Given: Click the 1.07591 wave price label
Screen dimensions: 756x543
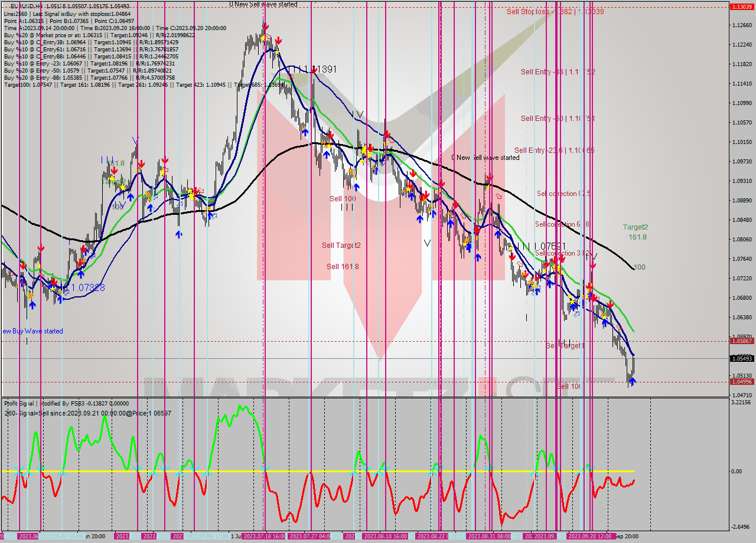Looking at the screenshot, I should pos(550,246).
